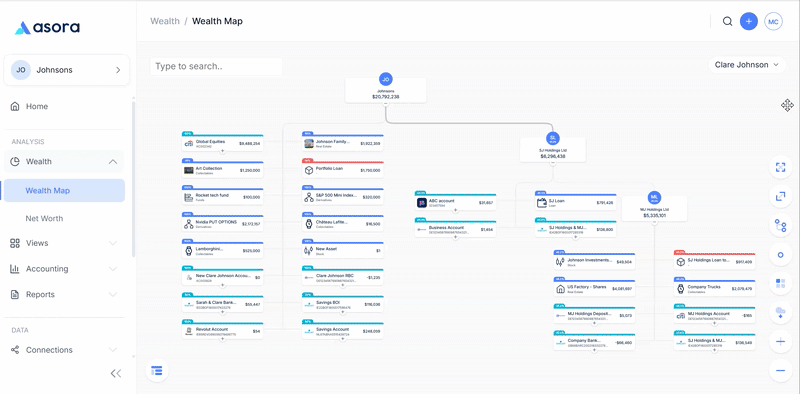Open the Clare Johnson dropdown
Screen dimensions: 800x394
747,65
